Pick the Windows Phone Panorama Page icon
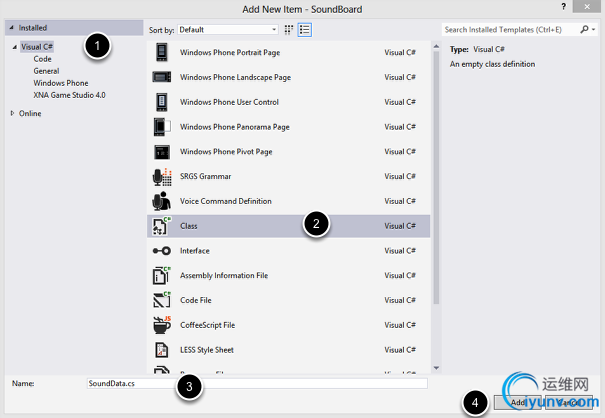 point(161,127)
